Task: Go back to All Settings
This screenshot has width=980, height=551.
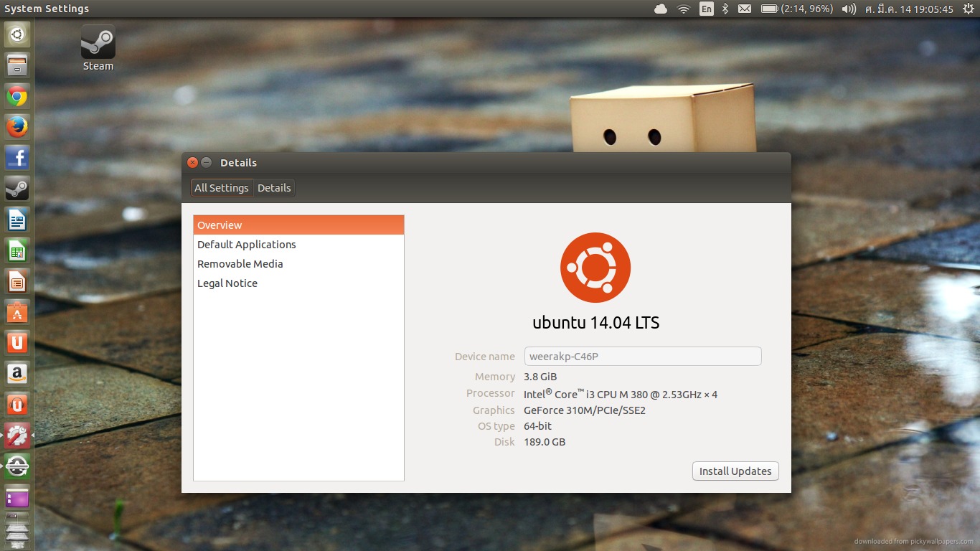Action: click(x=222, y=188)
